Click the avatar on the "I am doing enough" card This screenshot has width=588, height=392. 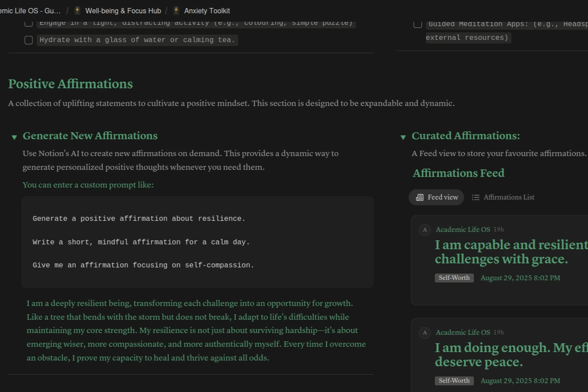point(425,333)
